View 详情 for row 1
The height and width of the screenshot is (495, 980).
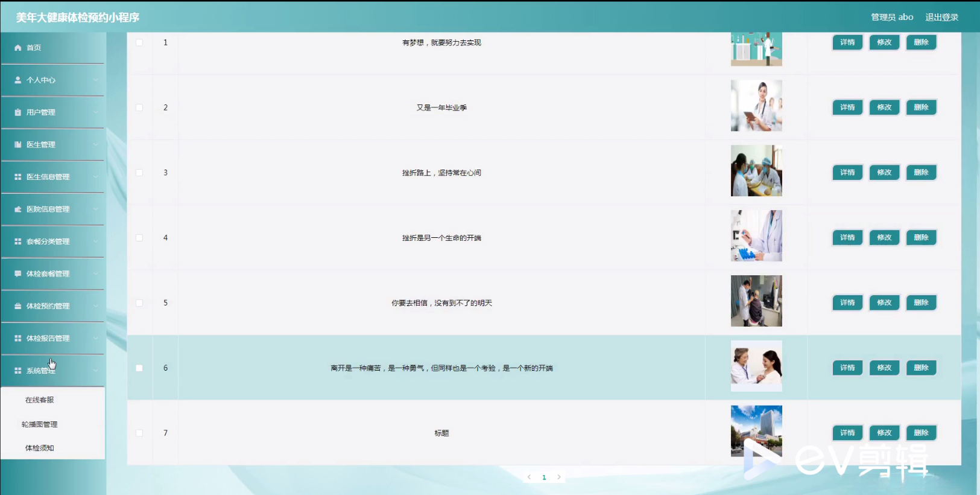(x=847, y=42)
